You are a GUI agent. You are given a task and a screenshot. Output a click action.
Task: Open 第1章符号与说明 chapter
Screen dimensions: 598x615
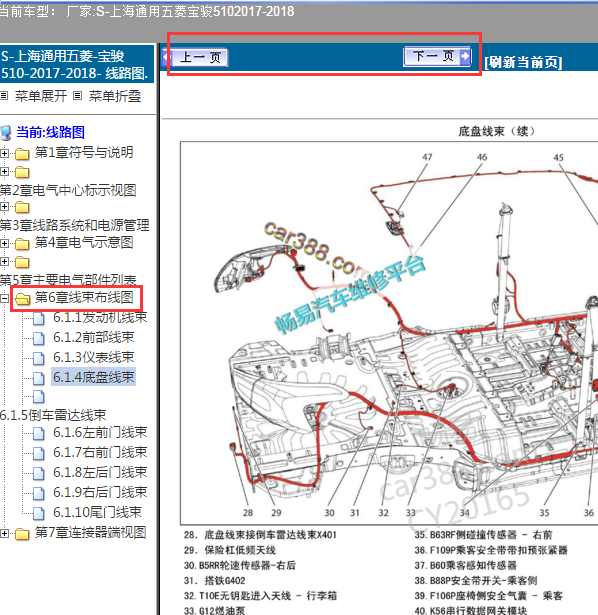pyautogui.click(x=84, y=152)
